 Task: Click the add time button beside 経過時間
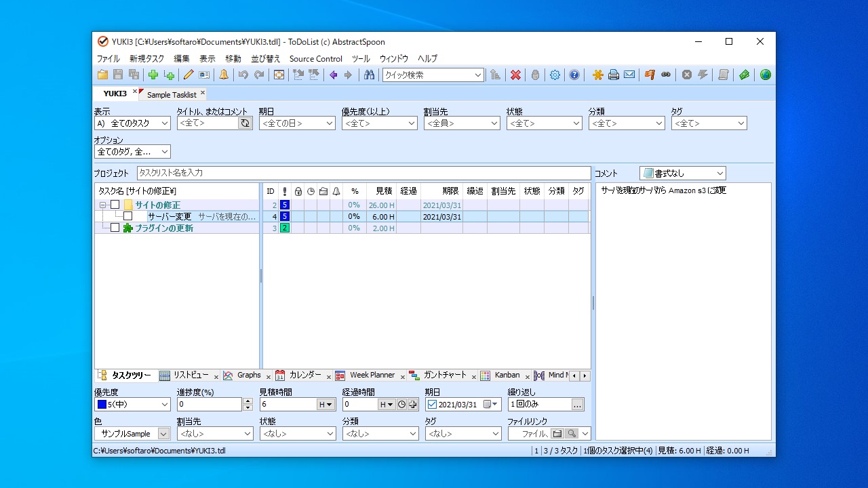click(412, 405)
